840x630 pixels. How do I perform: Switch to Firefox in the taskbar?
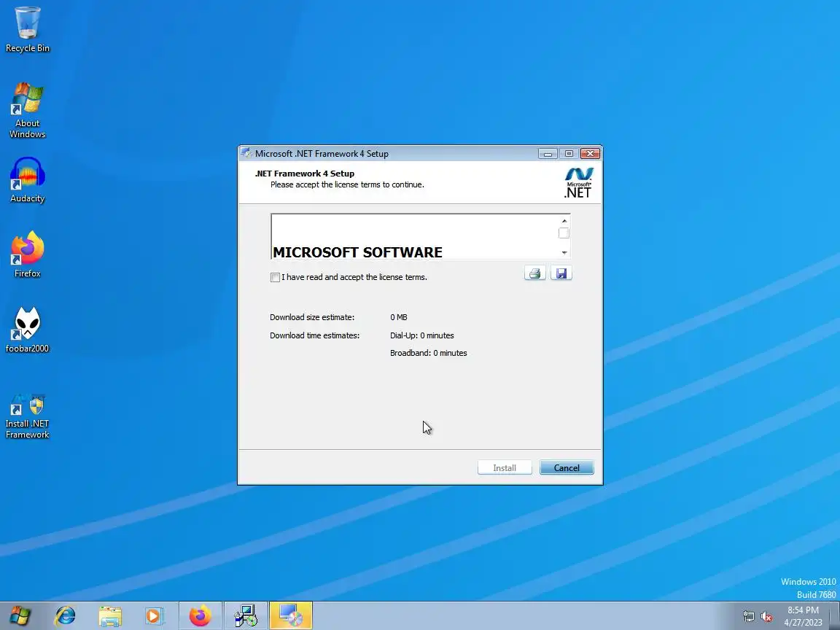coord(201,616)
